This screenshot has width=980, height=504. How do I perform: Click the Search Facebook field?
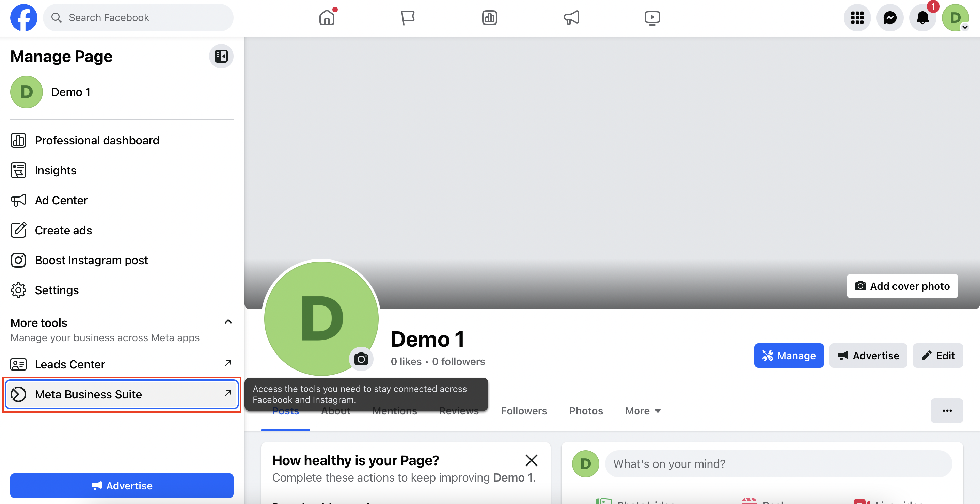coord(138,17)
